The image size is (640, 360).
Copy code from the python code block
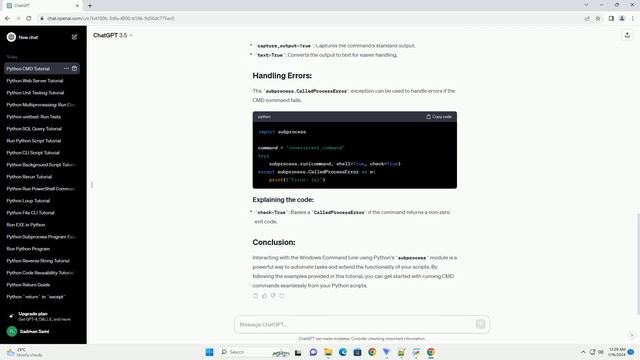click(439, 117)
